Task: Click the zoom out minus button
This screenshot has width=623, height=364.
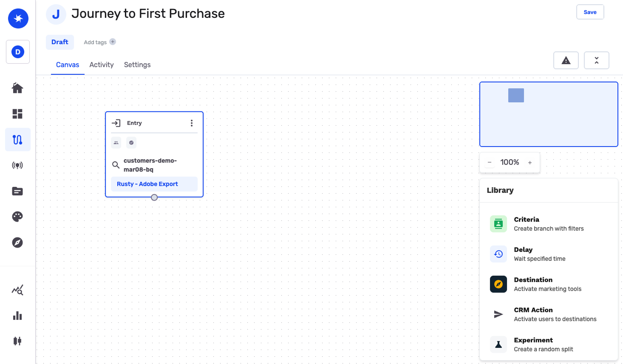Action: [x=490, y=163]
